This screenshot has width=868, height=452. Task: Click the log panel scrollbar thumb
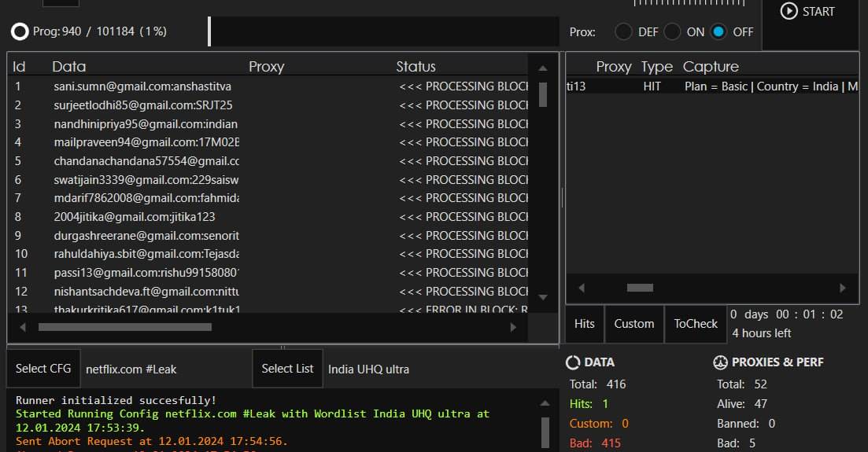coord(545,432)
